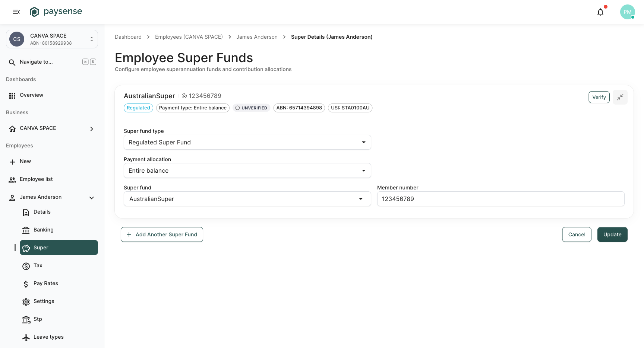
Task: Click the Settings gear icon
Action: pyautogui.click(x=26, y=302)
